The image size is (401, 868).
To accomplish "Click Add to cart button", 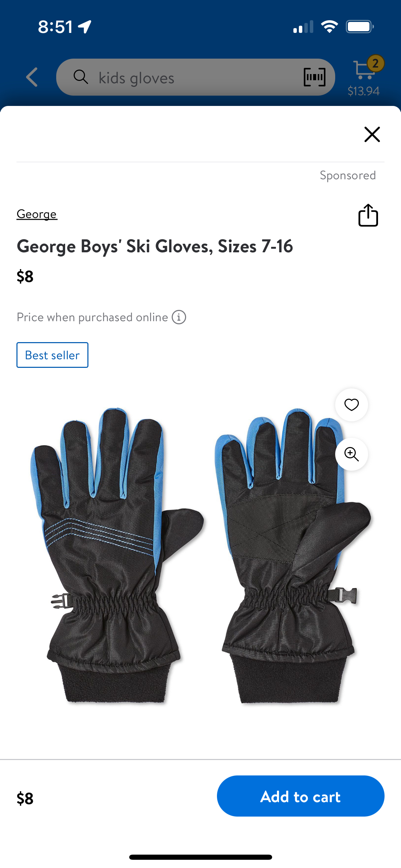I will 301,796.
